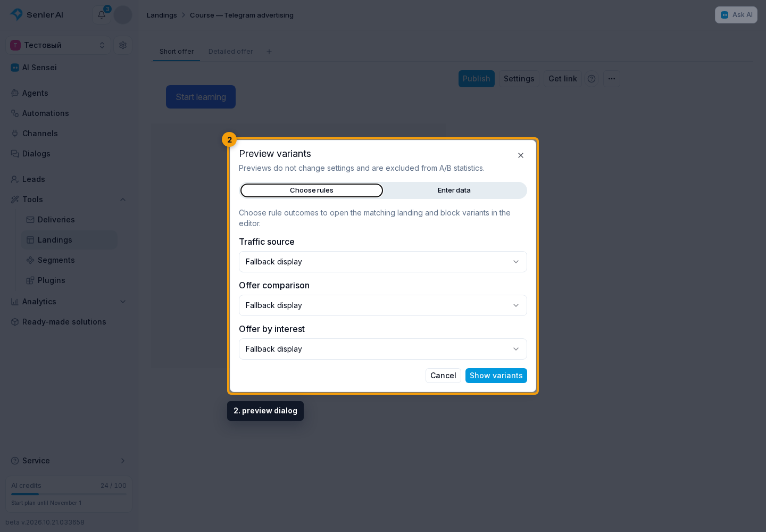
Task: Open Leads in sidebar
Action: pos(69,179)
